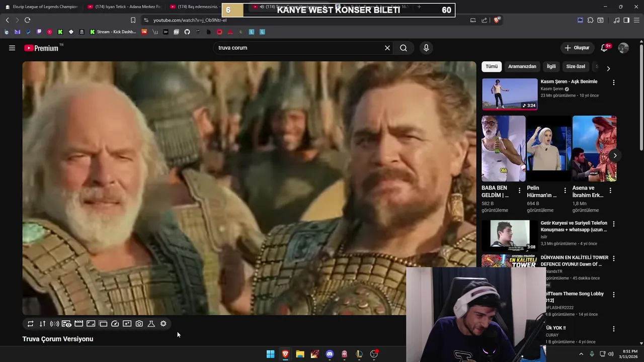Toggle the browser sidebar panel icon
This screenshot has width=644, height=362.
(626, 20)
